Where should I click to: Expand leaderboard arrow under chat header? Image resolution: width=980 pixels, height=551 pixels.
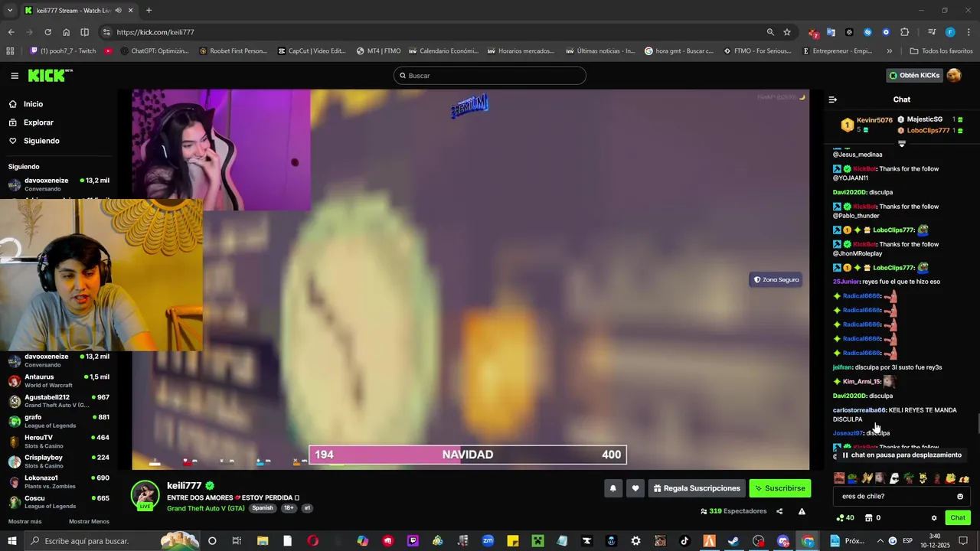[x=901, y=144]
